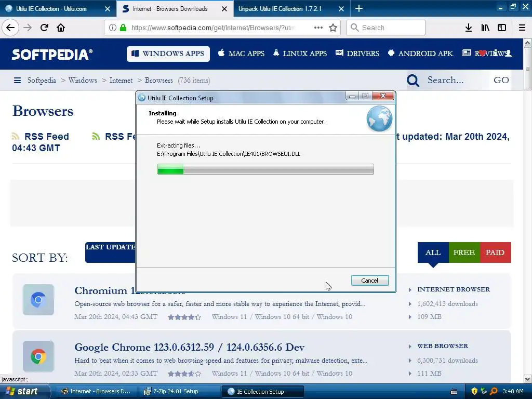Click the browser Back arrow button
Screen dimensions: 532x399
pos(10,28)
